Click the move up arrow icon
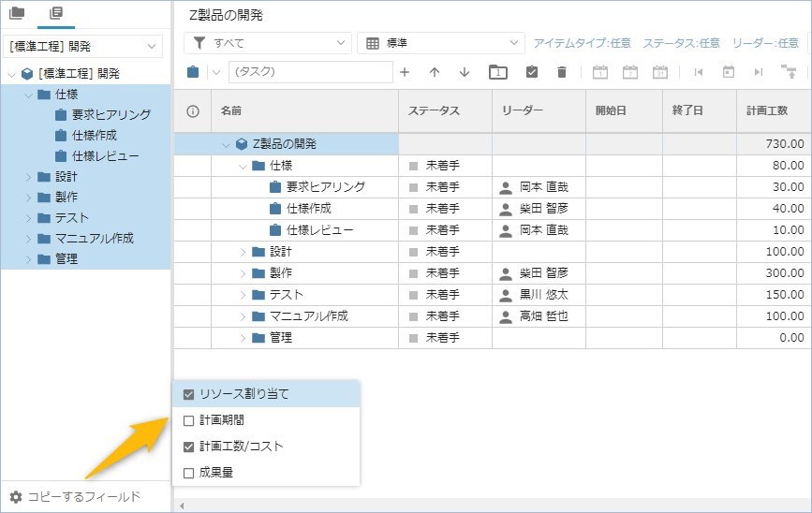The image size is (812, 513). (x=435, y=72)
